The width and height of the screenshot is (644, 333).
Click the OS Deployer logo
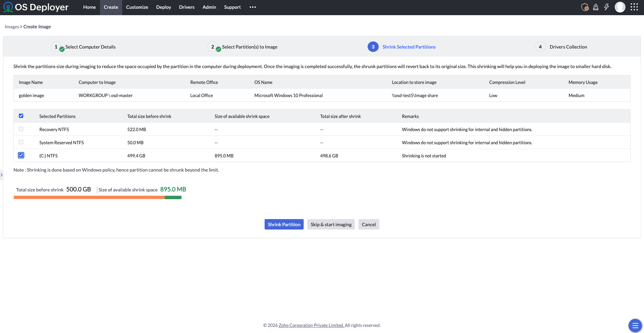(x=36, y=7)
